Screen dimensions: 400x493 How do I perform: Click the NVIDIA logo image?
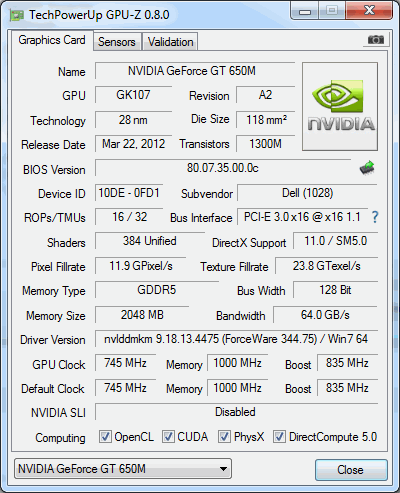340,106
